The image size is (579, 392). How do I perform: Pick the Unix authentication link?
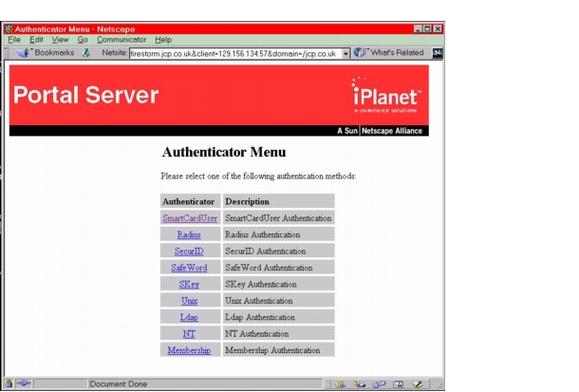190,301
